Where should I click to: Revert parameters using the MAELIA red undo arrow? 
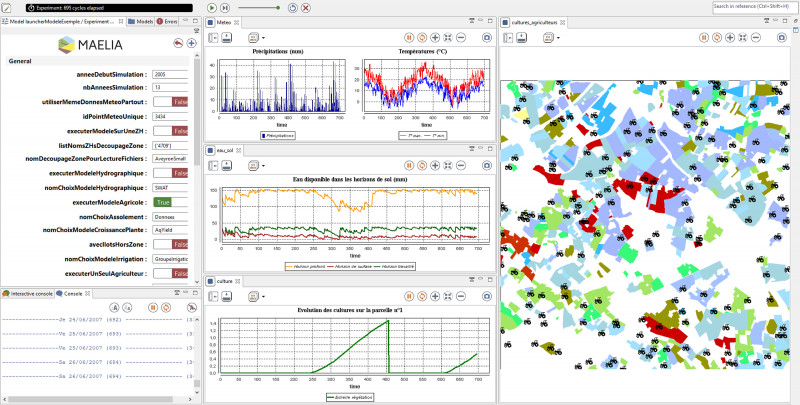[176, 43]
